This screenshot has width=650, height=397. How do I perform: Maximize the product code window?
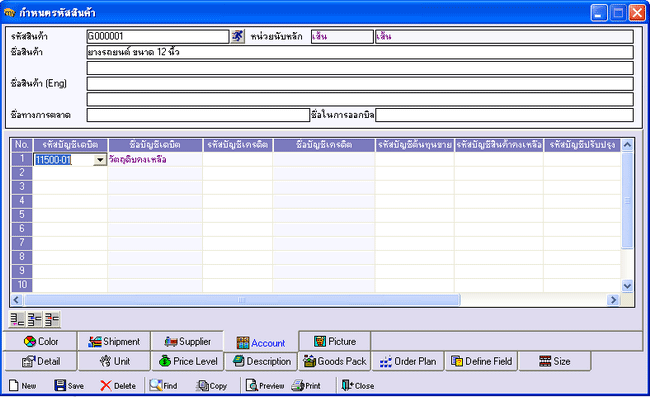618,13
